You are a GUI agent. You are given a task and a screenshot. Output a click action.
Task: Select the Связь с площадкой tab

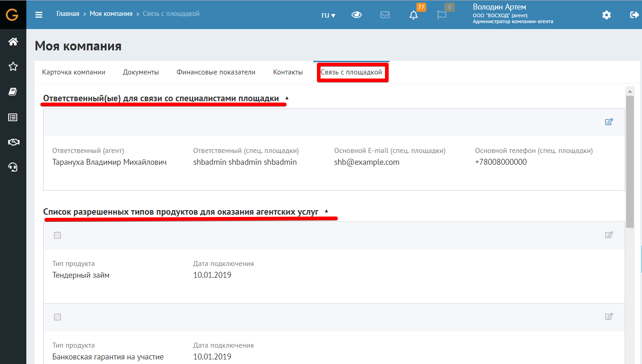coord(351,72)
